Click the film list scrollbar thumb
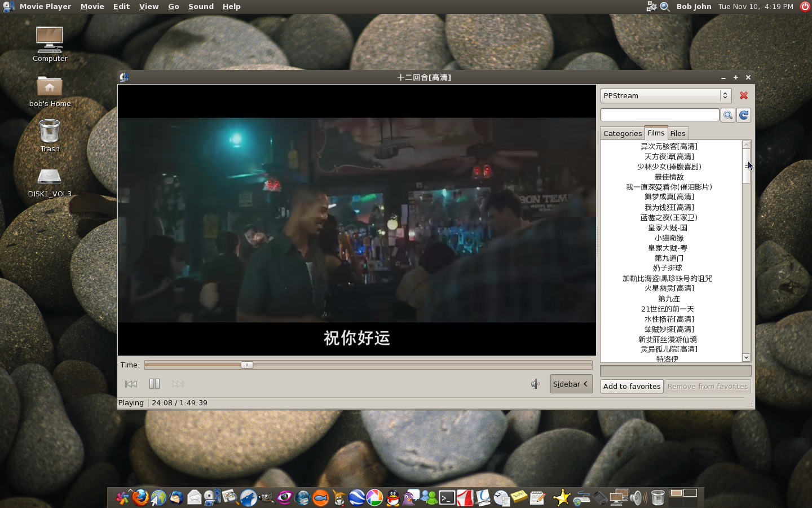The height and width of the screenshot is (508, 812). 746,166
